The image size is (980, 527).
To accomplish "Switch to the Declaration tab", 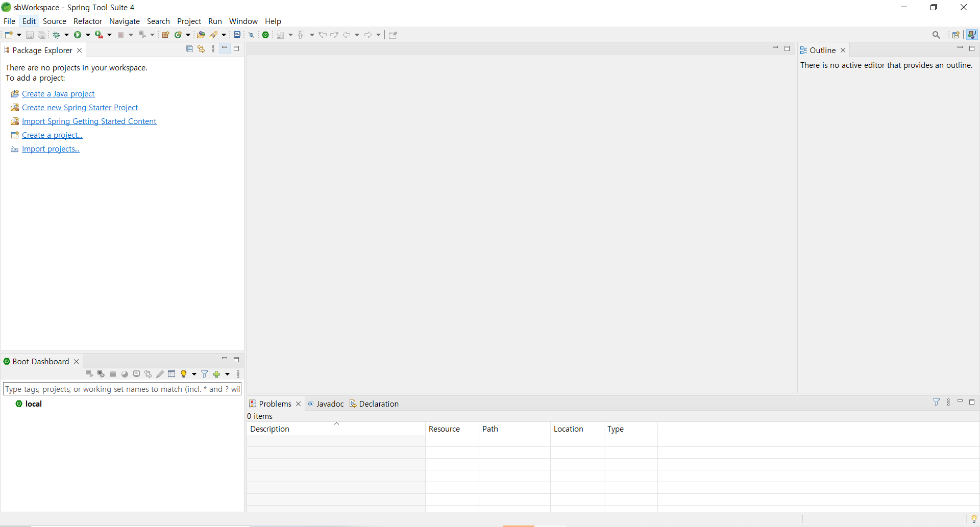I will (374, 404).
